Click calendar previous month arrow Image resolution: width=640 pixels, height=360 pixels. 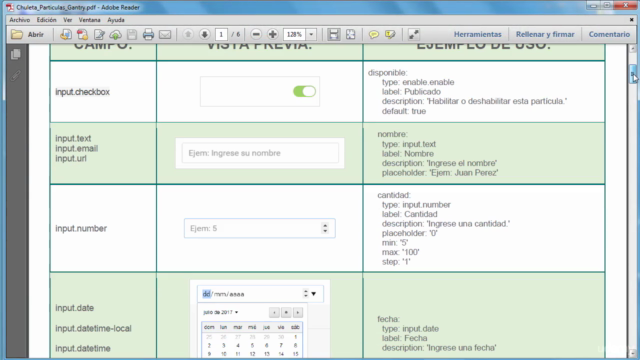tap(274, 313)
